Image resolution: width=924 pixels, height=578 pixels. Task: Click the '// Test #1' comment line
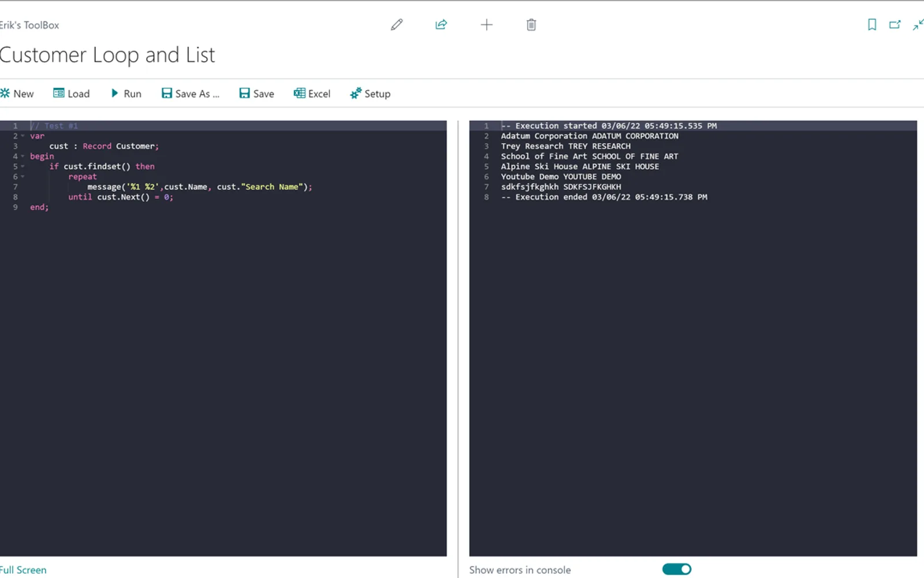pyautogui.click(x=54, y=125)
